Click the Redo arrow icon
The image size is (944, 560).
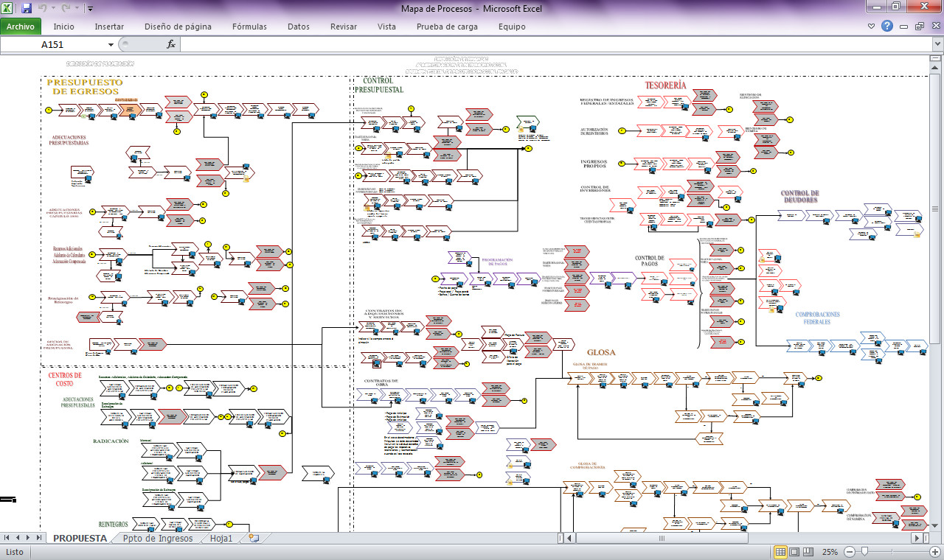pyautogui.click(x=66, y=9)
